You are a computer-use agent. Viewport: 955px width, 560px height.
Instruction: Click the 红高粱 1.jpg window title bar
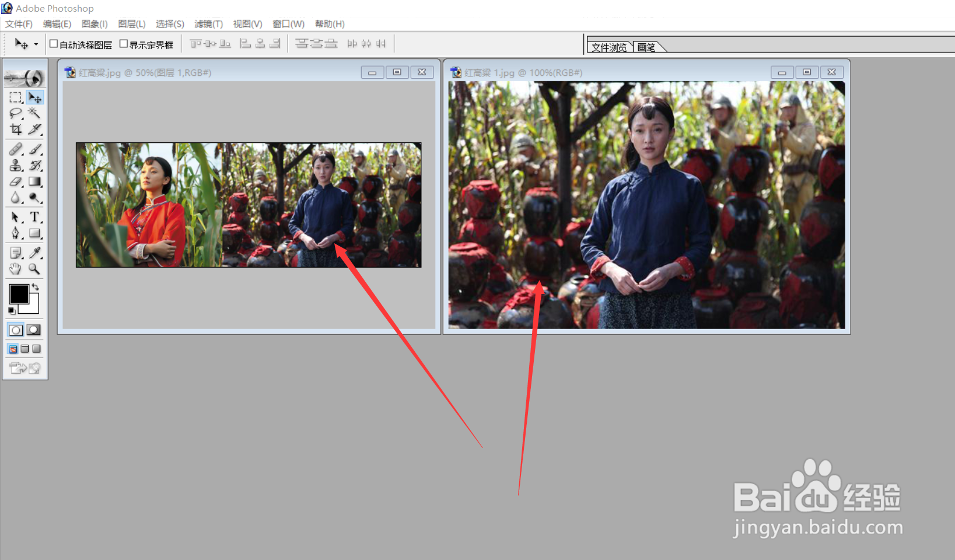click(646, 72)
